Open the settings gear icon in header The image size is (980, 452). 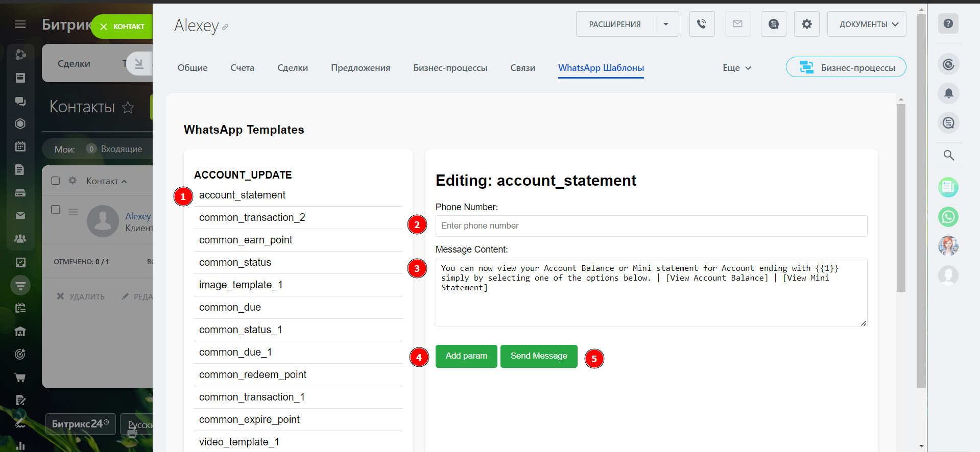pyautogui.click(x=806, y=24)
